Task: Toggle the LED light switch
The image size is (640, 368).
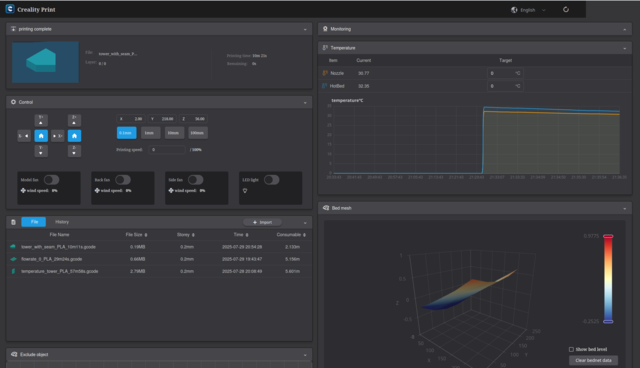Action: click(x=271, y=180)
